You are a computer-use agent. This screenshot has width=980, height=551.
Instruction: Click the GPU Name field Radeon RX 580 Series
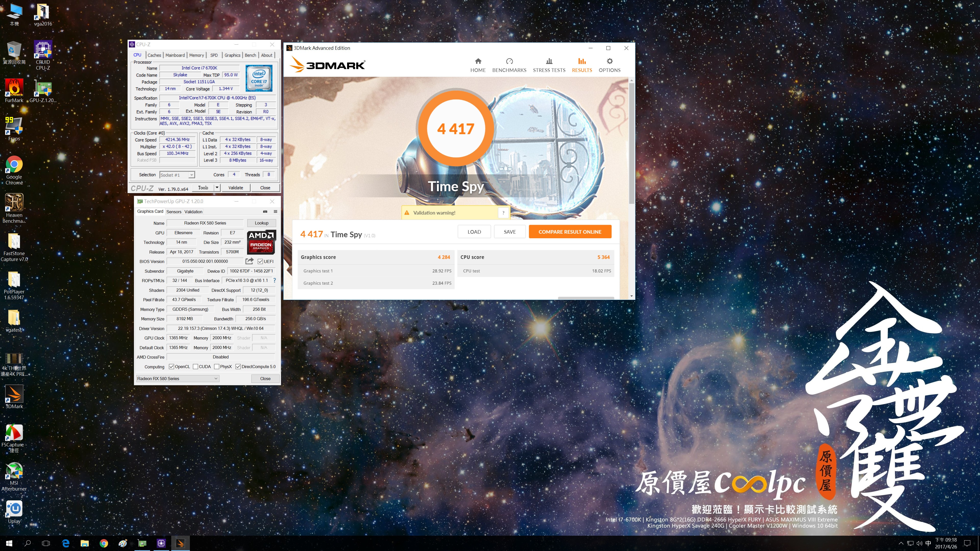(x=205, y=223)
